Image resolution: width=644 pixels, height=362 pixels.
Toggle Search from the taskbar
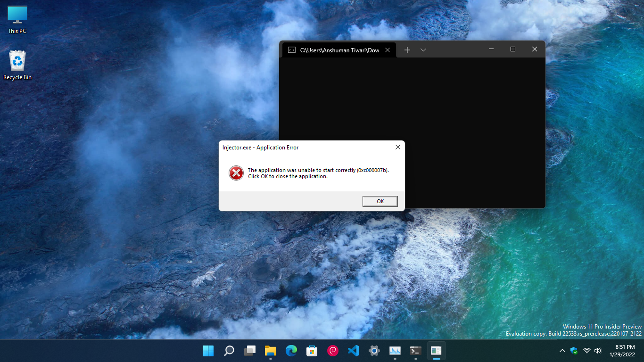click(x=229, y=351)
